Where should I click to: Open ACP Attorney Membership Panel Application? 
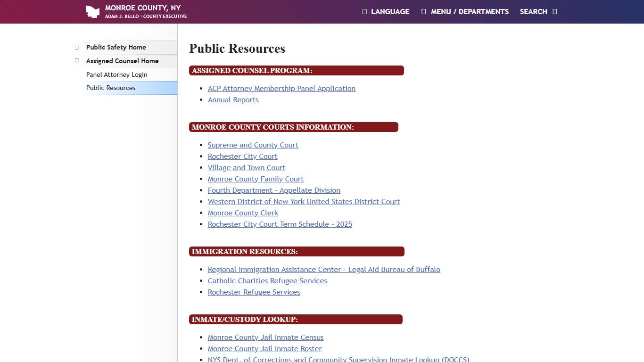(281, 88)
